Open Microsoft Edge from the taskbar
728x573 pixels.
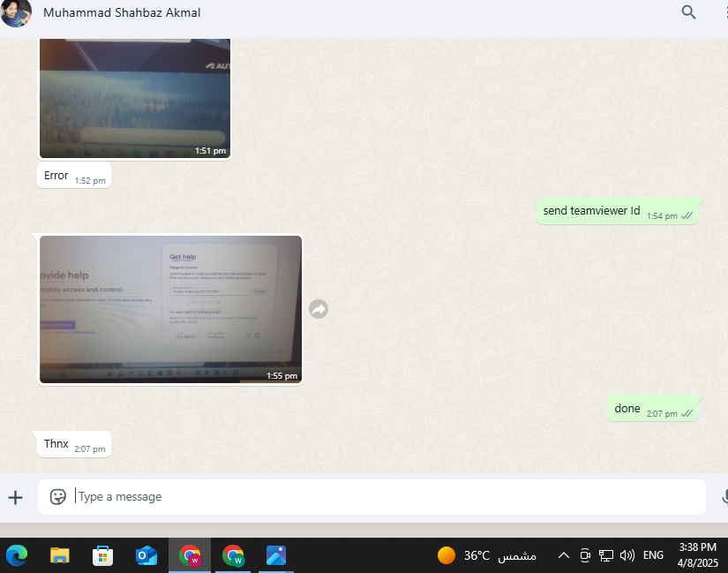pos(17,555)
